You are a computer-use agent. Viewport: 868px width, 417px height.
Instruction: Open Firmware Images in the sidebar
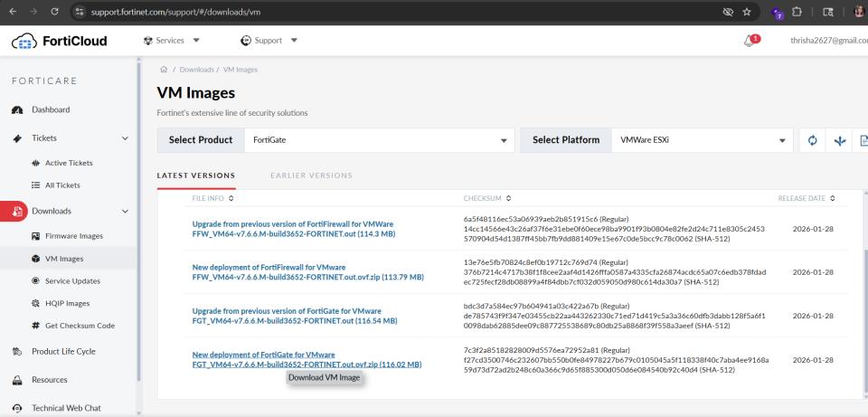(74, 236)
